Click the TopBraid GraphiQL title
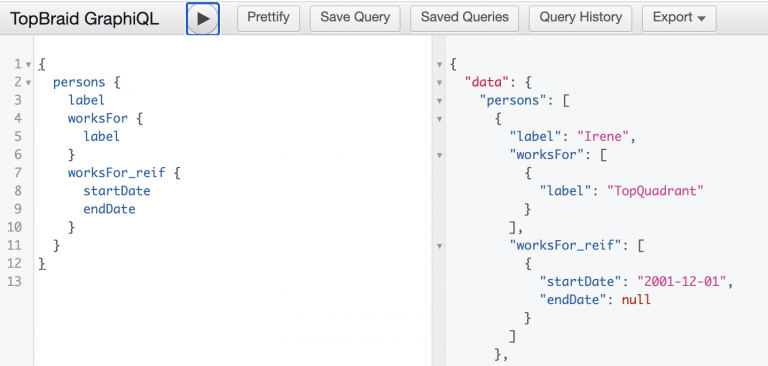 (84, 19)
